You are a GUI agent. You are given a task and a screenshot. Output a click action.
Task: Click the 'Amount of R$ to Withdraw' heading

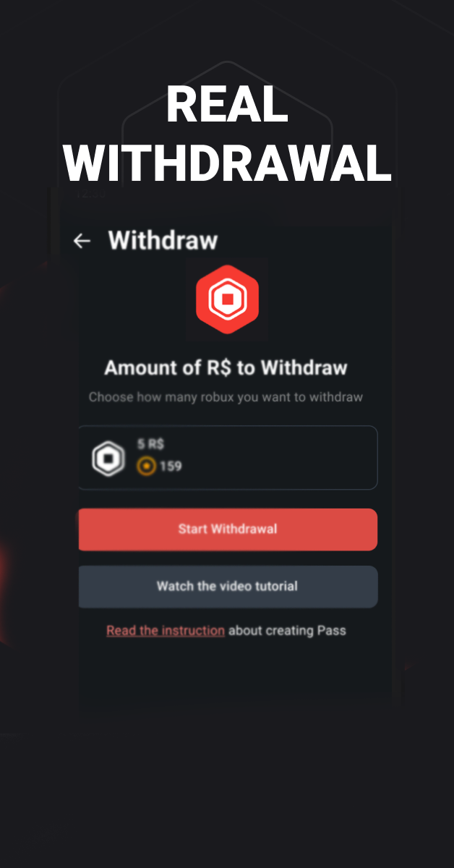point(226,367)
